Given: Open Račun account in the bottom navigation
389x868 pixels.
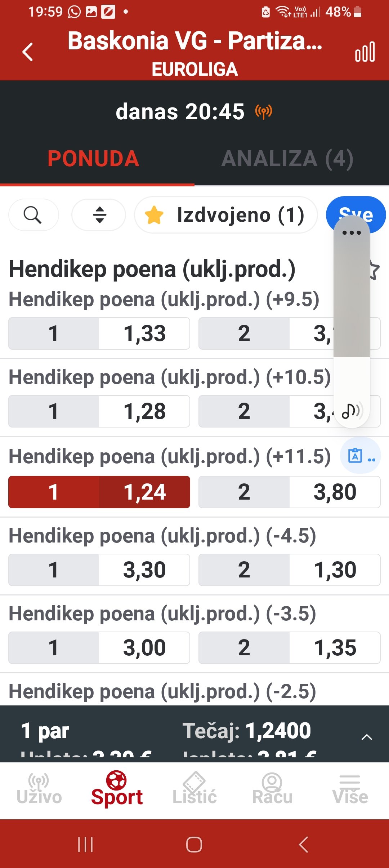Looking at the screenshot, I should (x=272, y=789).
